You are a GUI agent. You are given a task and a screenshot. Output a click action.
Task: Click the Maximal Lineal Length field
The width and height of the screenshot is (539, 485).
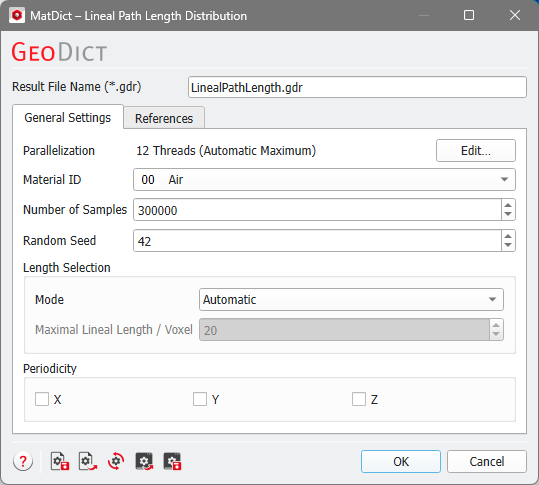pos(344,330)
